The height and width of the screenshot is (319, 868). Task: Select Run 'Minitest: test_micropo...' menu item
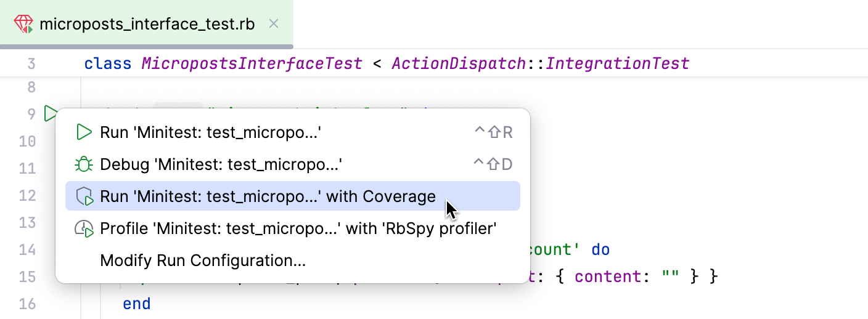point(211,132)
